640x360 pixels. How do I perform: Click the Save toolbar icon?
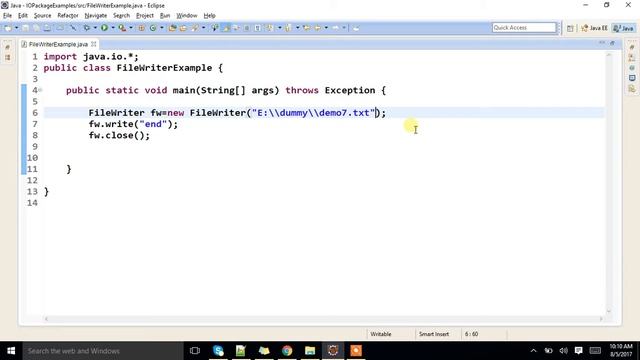click(26, 28)
